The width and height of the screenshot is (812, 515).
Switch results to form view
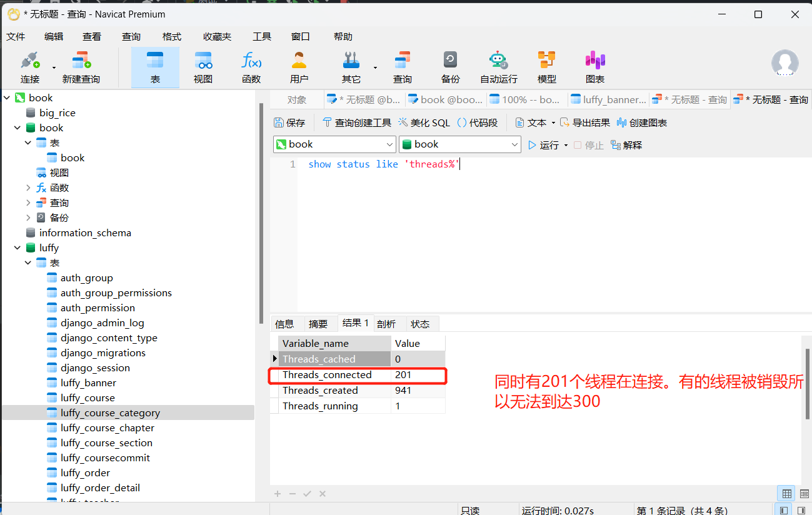click(x=804, y=493)
